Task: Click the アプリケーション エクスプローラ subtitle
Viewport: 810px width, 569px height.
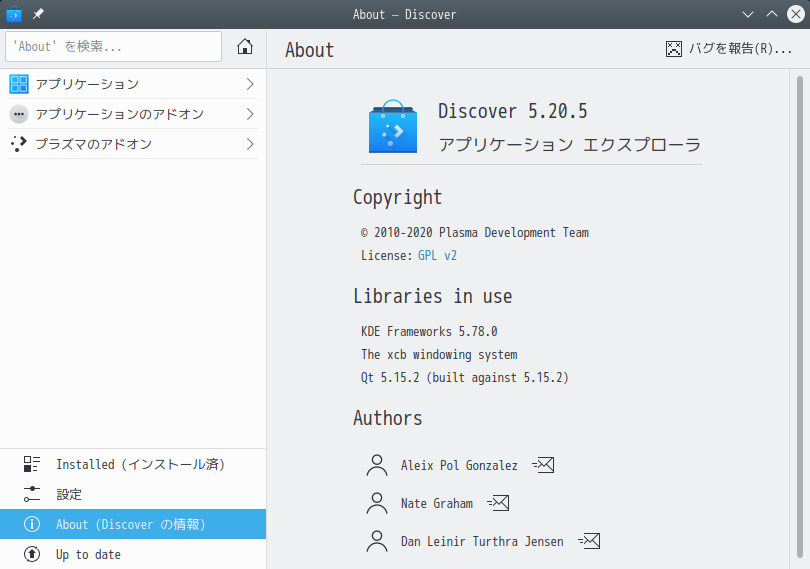Action: [x=569, y=144]
